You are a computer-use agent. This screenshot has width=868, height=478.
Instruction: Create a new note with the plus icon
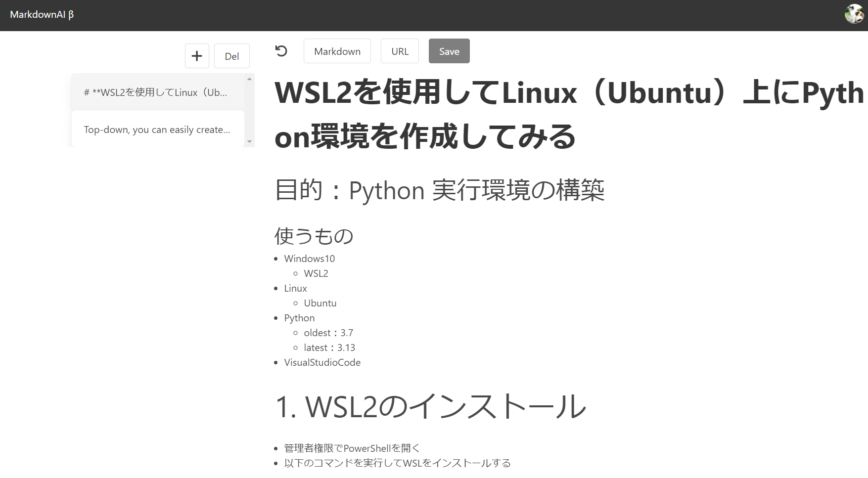pyautogui.click(x=197, y=55)
